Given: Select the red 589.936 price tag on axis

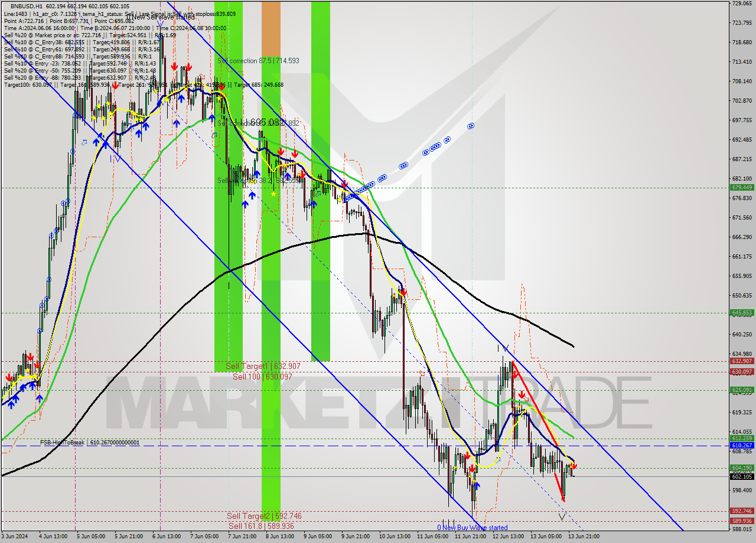Looking at the screenshot, I should (x=742, y=521).
